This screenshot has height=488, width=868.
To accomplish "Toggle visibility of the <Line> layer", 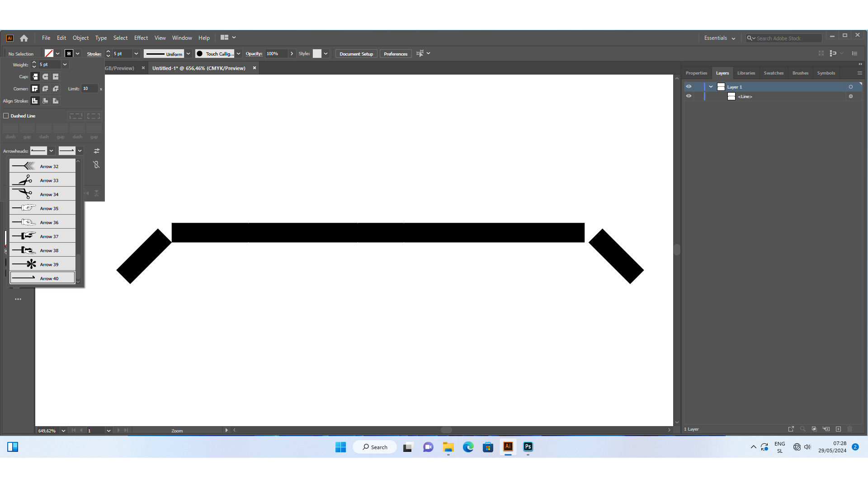I will pyautogui.click(x=689, y=96).
